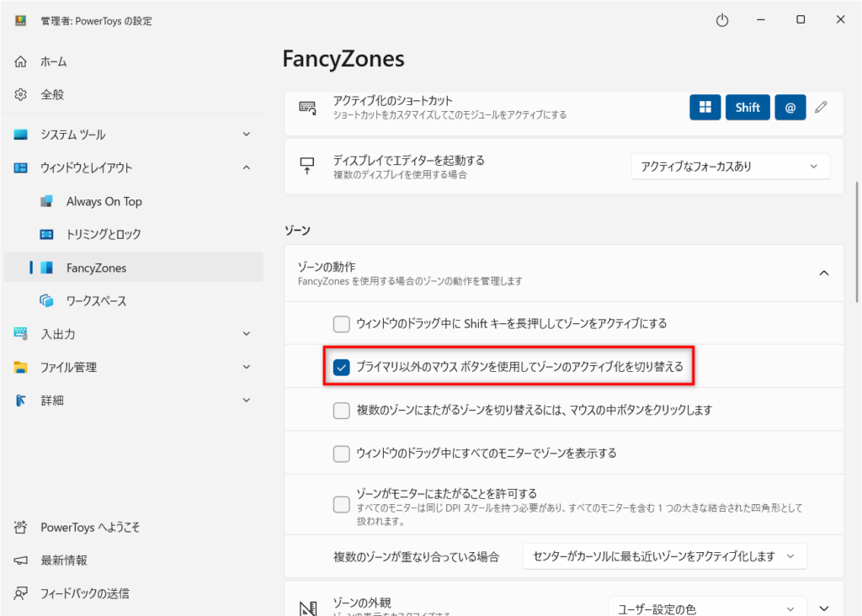
Task: Open 全般 settings with gear icon
Action: [x=21, y=94]
